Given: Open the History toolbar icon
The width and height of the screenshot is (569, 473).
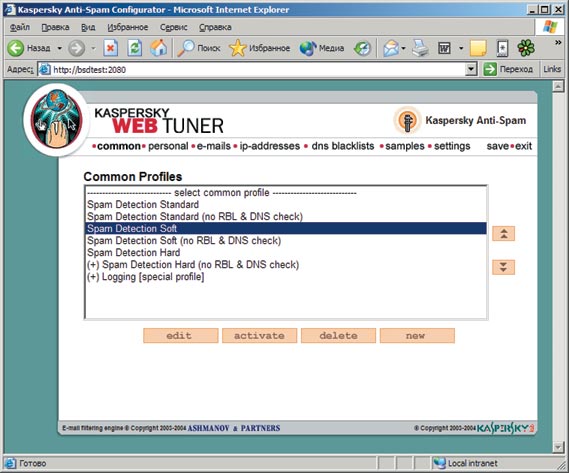Looking at the screenshot, I should [x=362, y=48].
